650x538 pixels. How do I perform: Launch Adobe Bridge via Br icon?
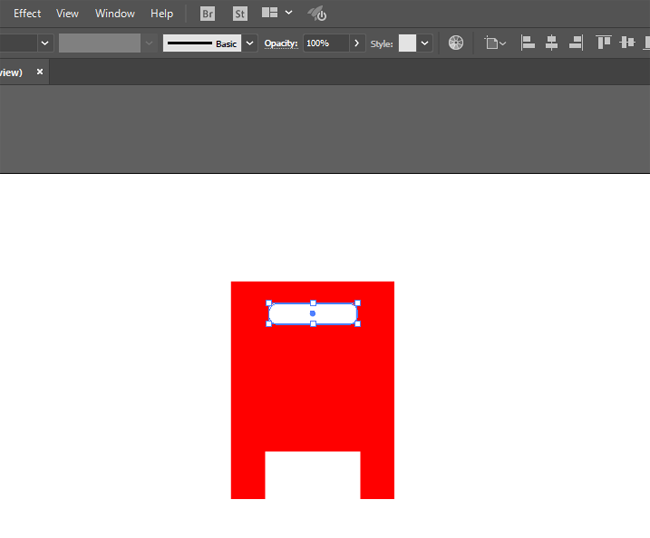coord(207,14)
